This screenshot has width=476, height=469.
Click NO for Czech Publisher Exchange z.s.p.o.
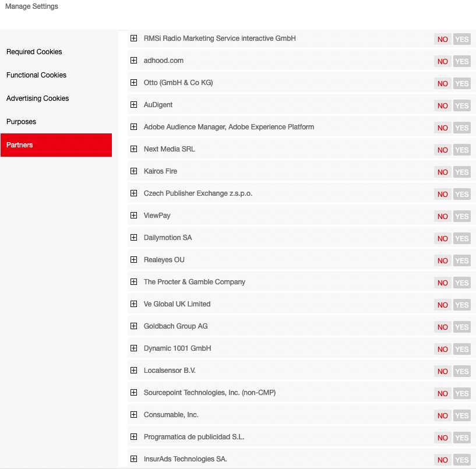(x=443, y=194)
